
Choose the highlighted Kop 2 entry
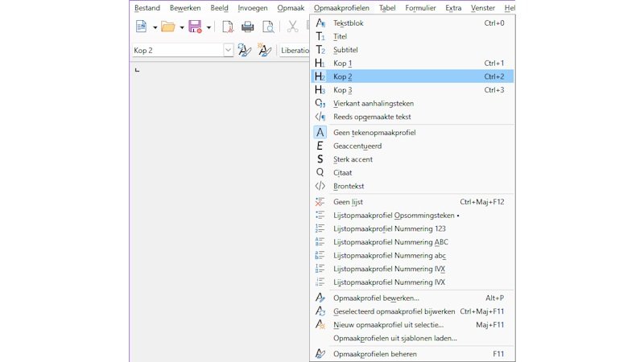412,76
